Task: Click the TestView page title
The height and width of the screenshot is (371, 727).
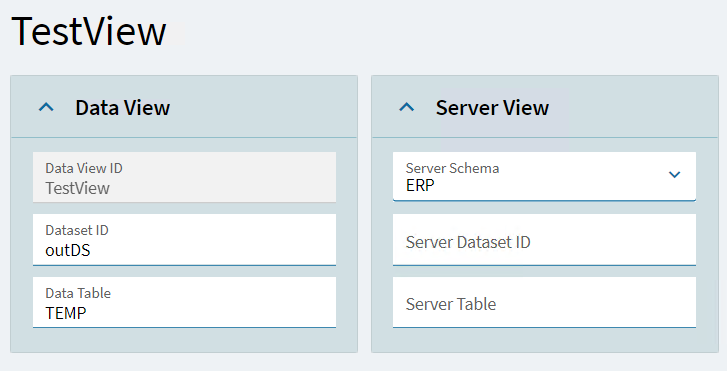Action: click(89, 31)
